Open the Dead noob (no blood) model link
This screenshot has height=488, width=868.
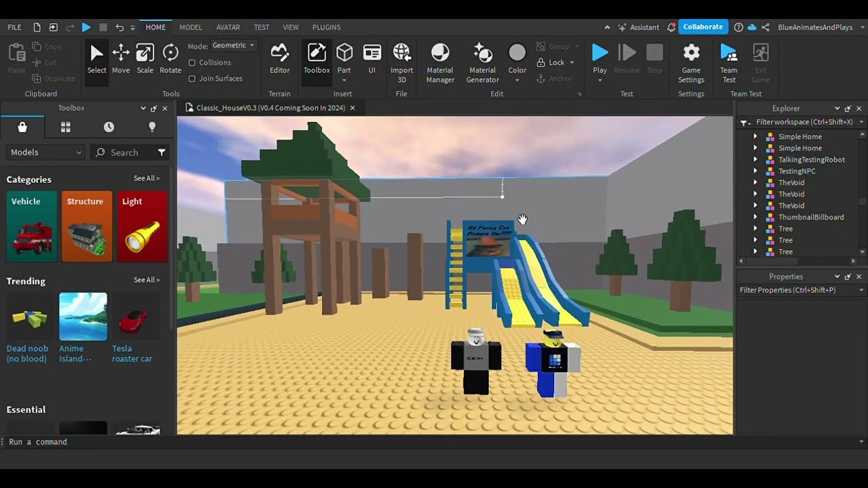coord(27,354)
